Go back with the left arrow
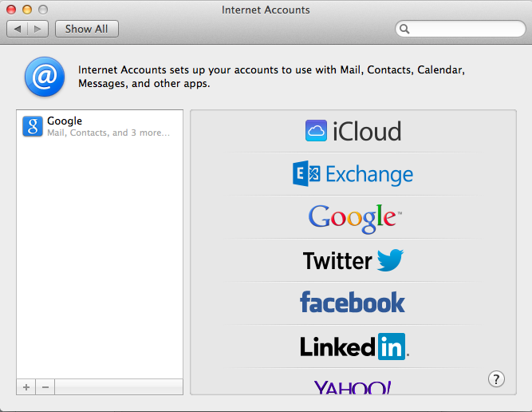This screenshot has width=532, height=412. pyautogui.click(x=18, y=29)
